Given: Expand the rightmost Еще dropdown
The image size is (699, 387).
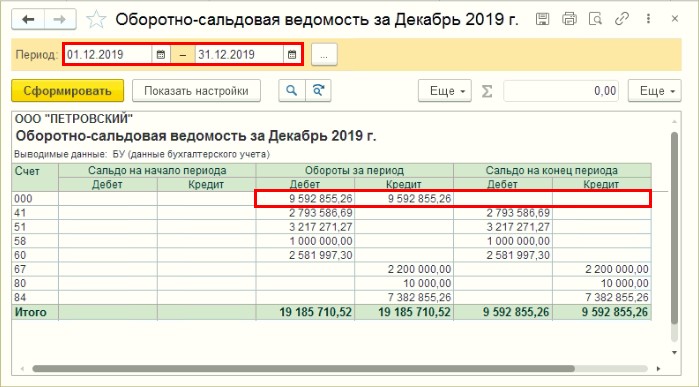Looking at the screenshot, I should pyautogui.click(x=654, y=91).
